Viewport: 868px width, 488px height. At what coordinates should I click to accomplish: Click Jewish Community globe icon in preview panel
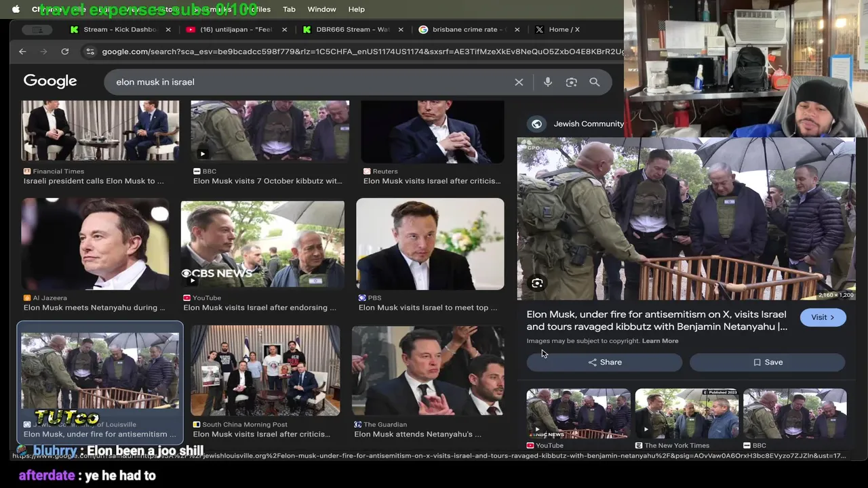[536, 124]
